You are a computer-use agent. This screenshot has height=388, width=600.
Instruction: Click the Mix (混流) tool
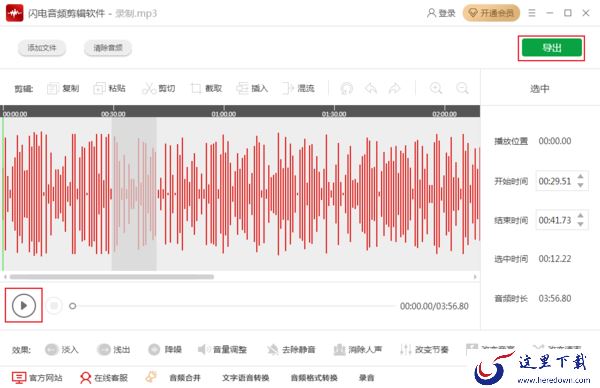(298, 88)
